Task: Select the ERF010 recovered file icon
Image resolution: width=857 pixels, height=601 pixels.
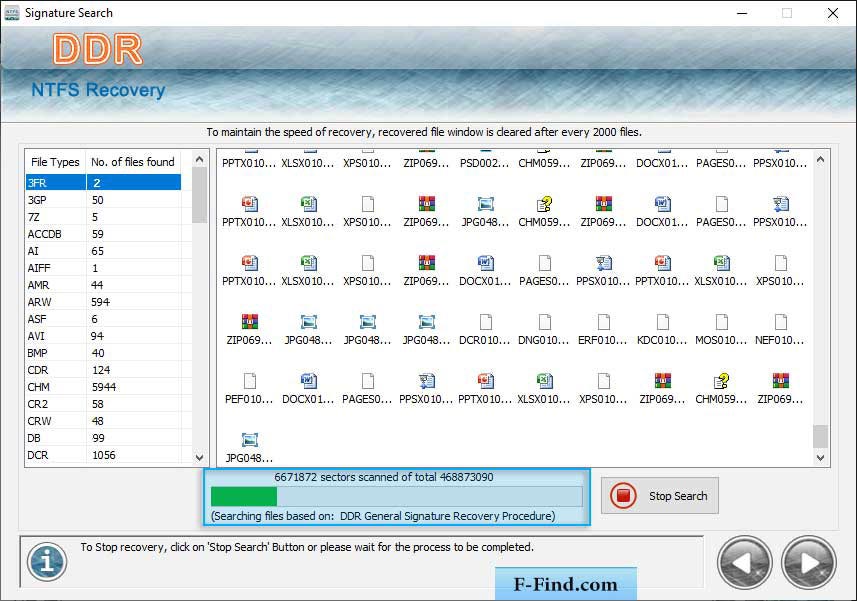Action: 603,322
